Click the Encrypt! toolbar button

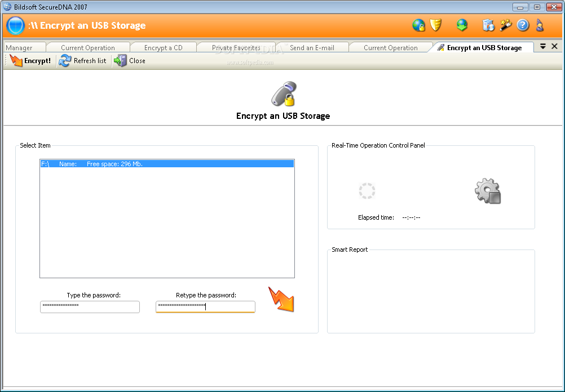tap(30, 61)
